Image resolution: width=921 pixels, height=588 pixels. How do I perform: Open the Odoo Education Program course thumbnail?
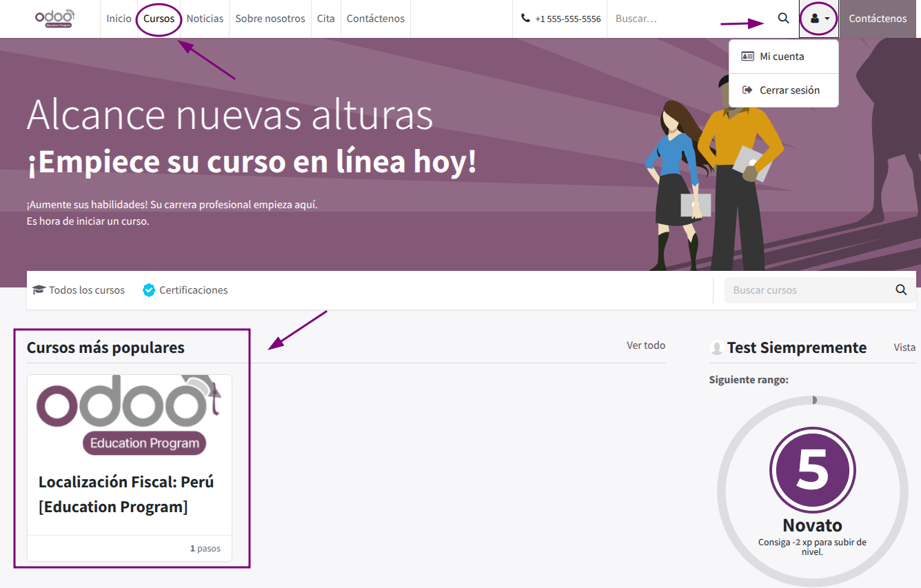click(130, 416)
